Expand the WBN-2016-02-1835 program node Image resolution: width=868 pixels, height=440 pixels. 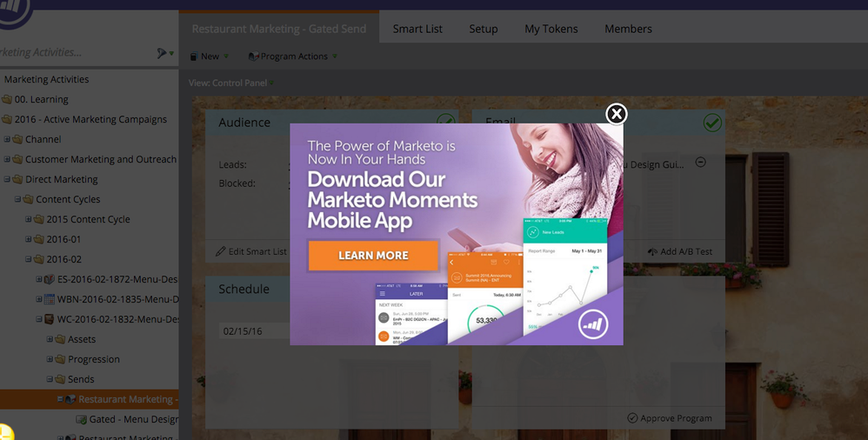[39, 299]
